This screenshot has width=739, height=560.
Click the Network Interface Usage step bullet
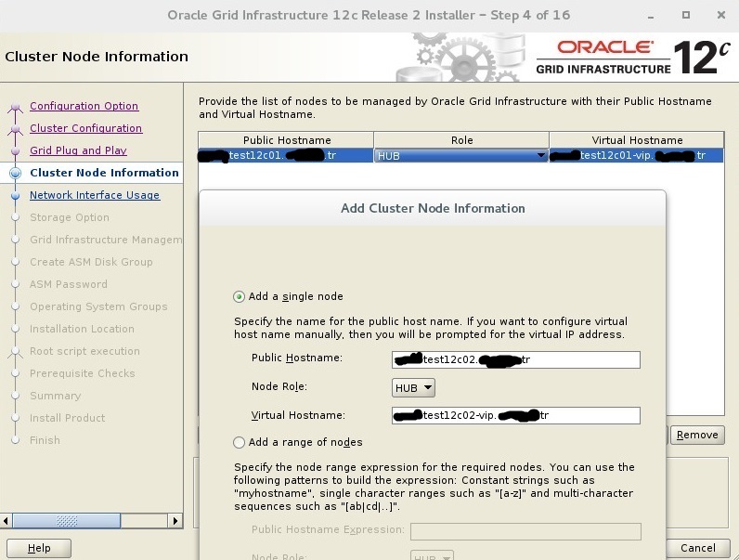pyautogui.click(x=15, y=195)
